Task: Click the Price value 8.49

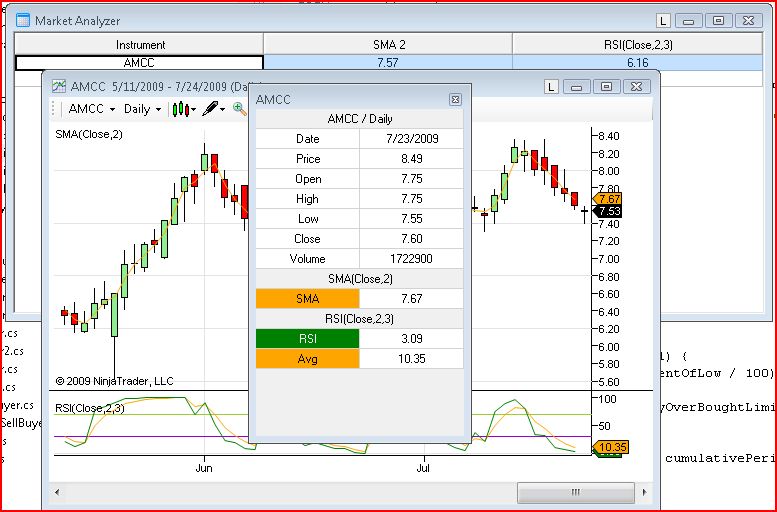Action: click(x=412, y=159)
